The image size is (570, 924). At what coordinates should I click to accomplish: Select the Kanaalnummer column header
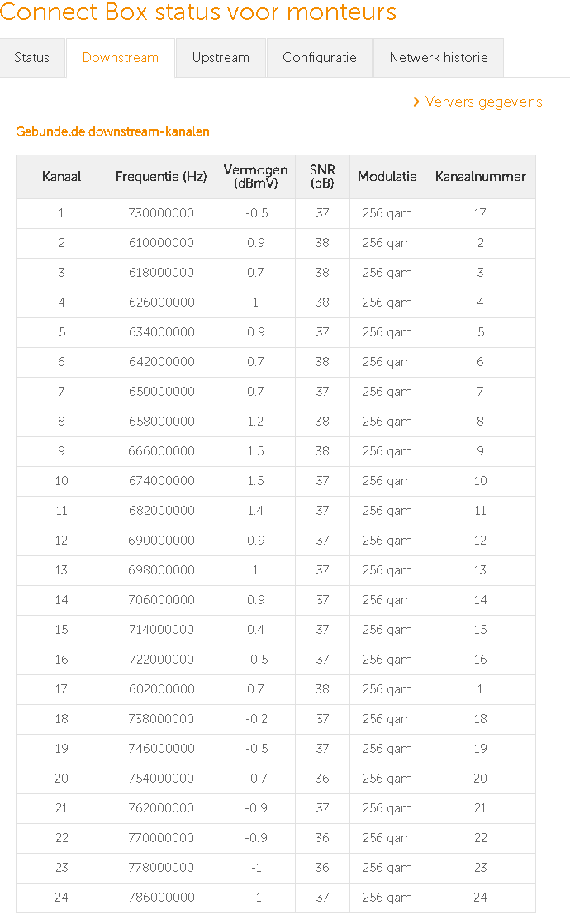[x=480, y=177]
